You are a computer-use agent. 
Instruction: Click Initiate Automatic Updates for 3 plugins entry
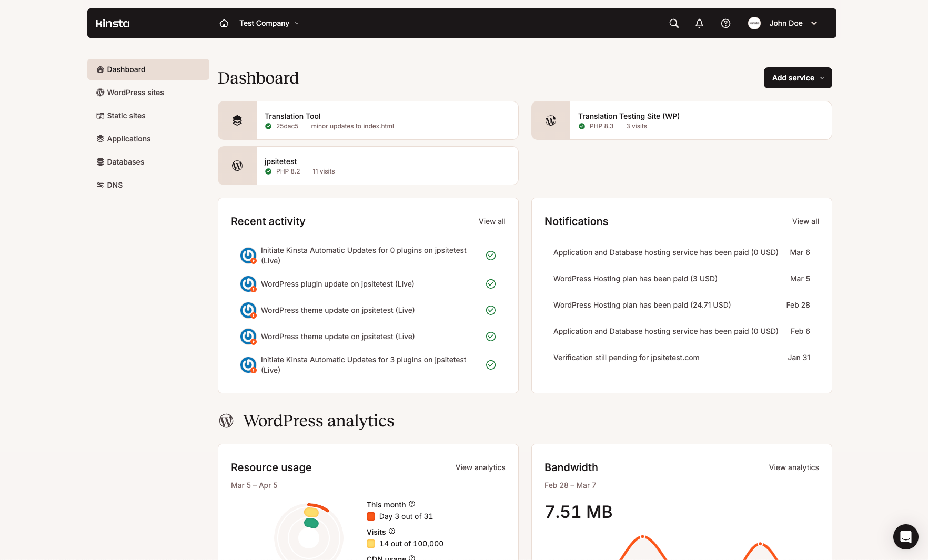point(368,365)
